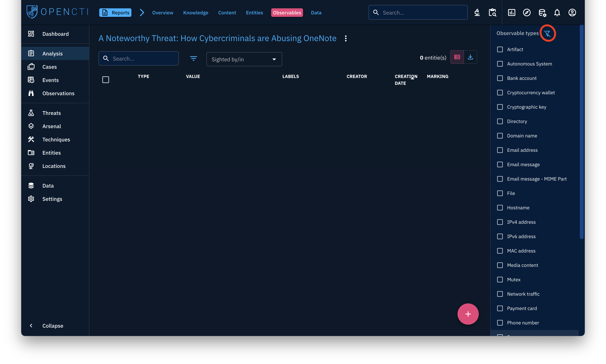Check the Artifact observable type checkbox

[500, 49]
